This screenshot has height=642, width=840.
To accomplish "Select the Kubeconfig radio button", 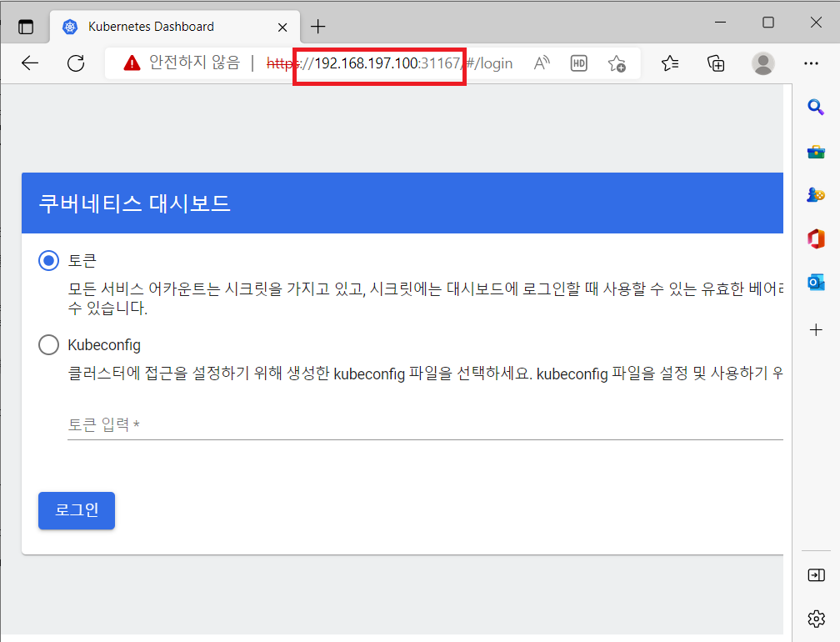I will 48,344.
